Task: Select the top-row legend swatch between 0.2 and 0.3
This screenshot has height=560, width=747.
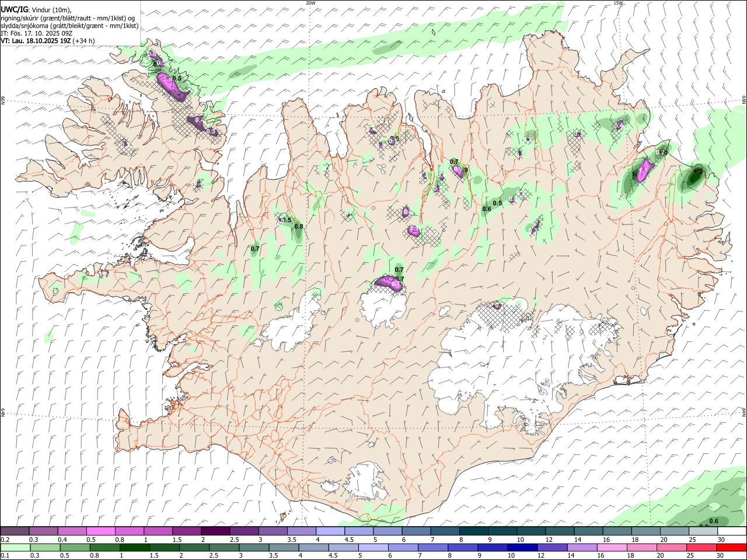Action: tap(15, 531)
